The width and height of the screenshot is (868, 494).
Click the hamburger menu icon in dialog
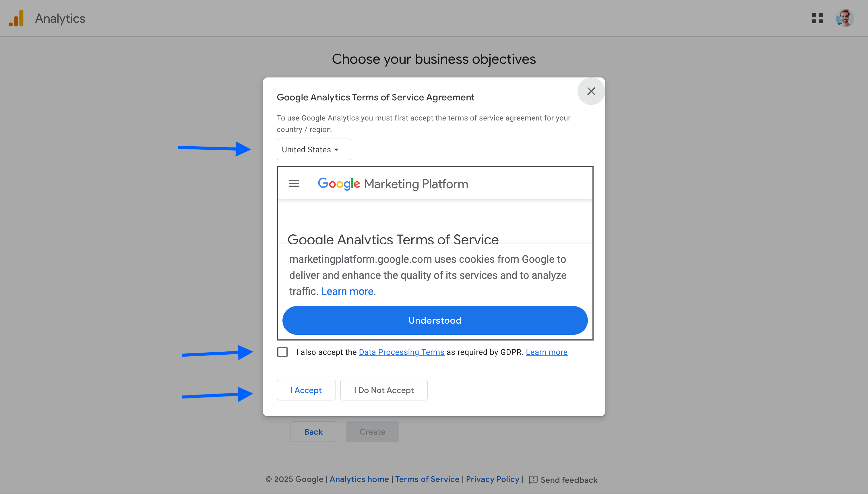[293, 183]
